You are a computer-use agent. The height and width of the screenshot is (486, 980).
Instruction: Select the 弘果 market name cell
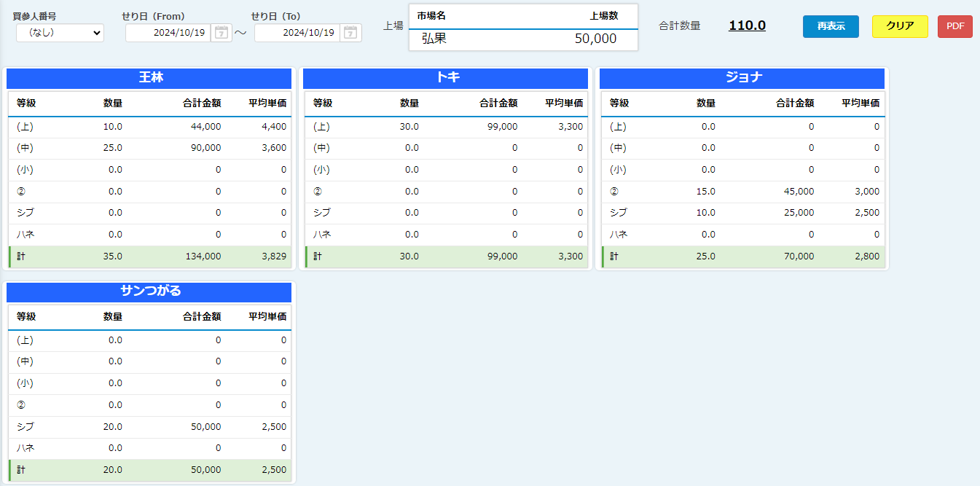pyautogui.click(x=434, y=39)
